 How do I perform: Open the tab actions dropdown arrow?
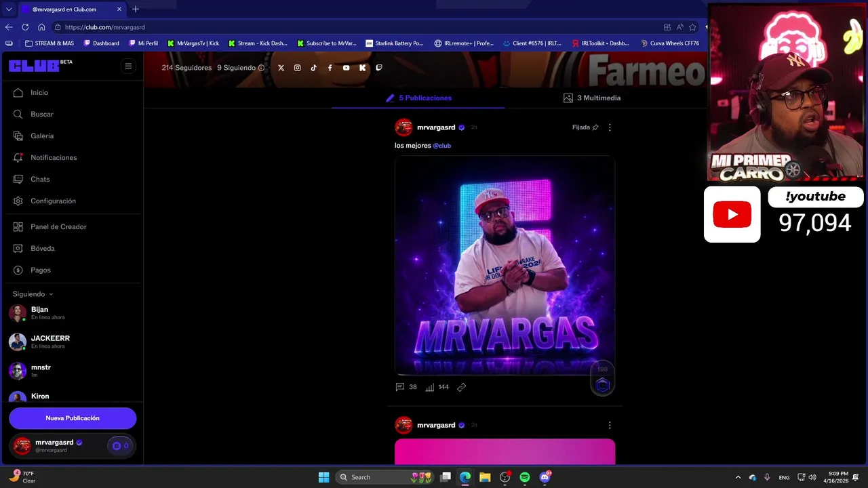pyautogui.click(x=9, y=9)
